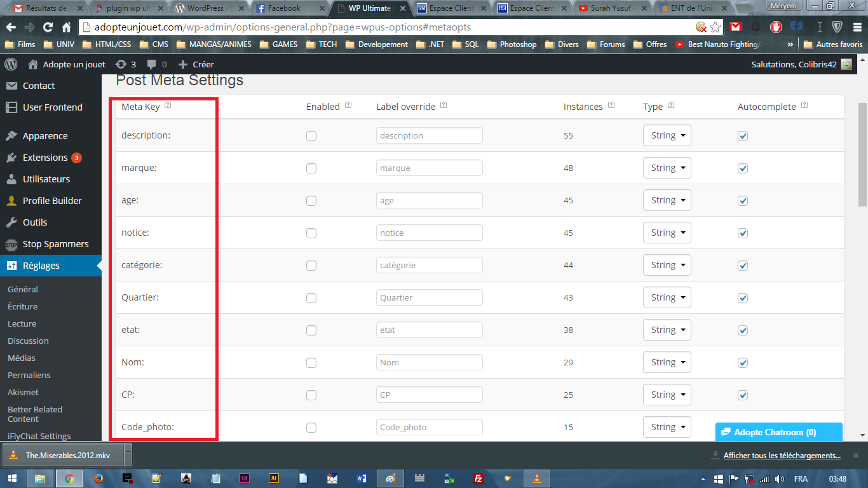Reload the page with the refresh icon
Viewport: 868px width, 488px height.
point(48,27)
